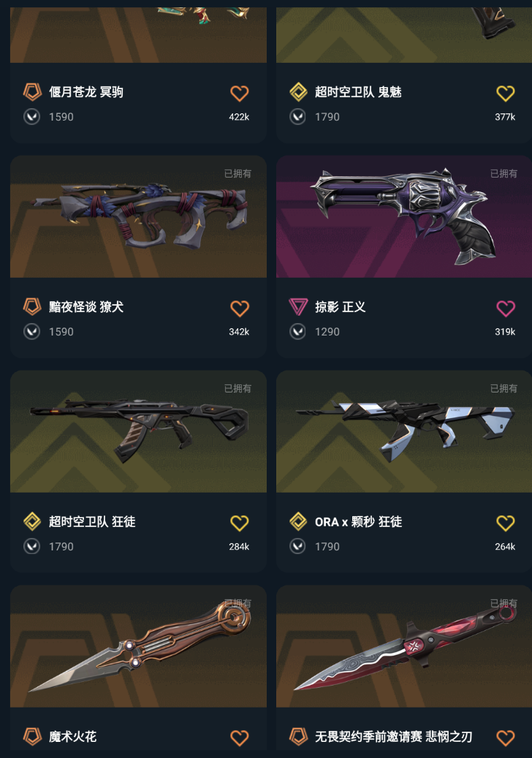Toggle heart on ORA x 颗秒 狂徒

(506, 523)
